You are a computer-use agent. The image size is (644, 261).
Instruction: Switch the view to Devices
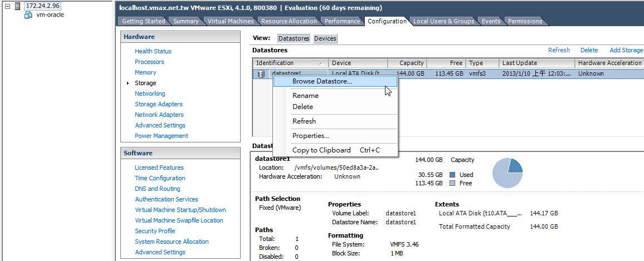tap(325, 38)
